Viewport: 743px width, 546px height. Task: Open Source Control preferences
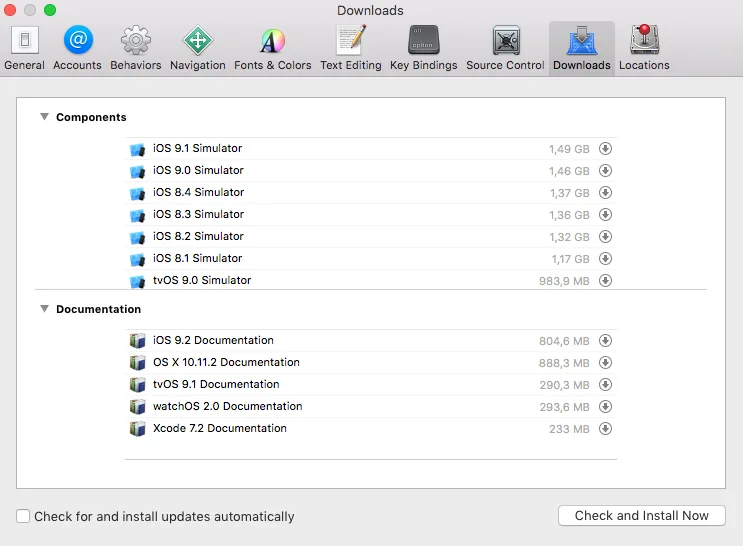505,48
